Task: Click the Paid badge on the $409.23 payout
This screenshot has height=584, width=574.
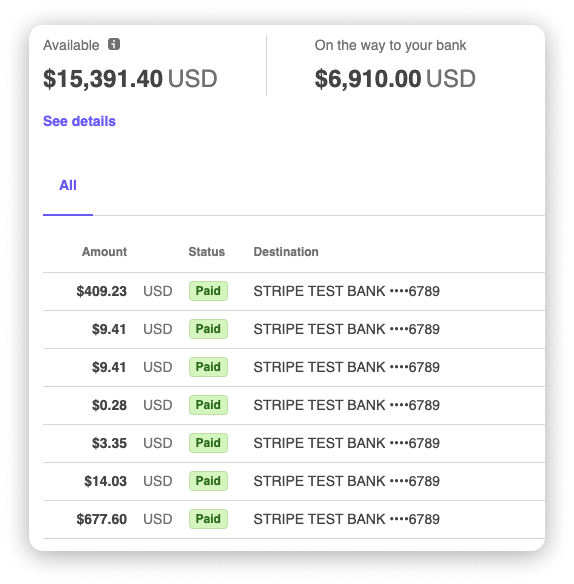Action: (x=208, y=291)
